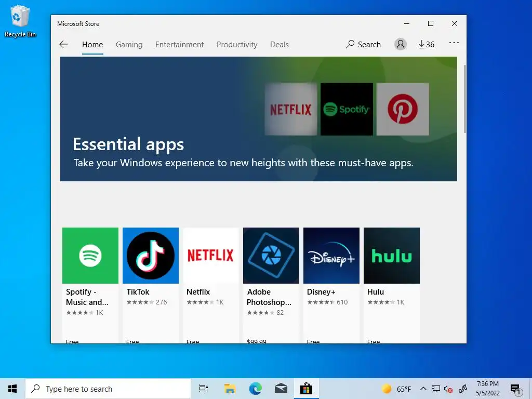Switch to the Productivity tab

[x=237, y=45]
